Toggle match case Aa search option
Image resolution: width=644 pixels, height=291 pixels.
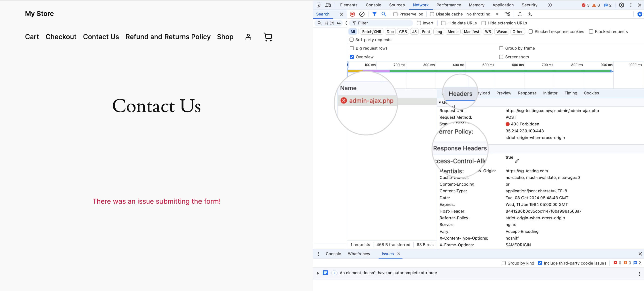[x=339, y=23]
